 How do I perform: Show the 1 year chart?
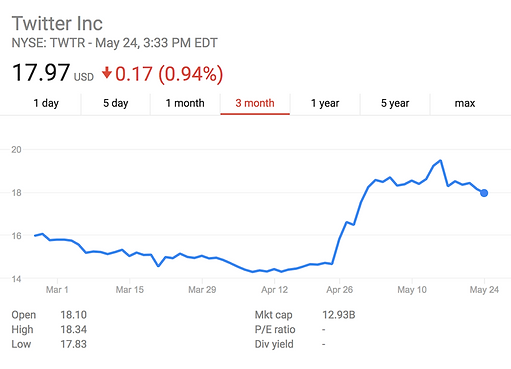point(325,103)
